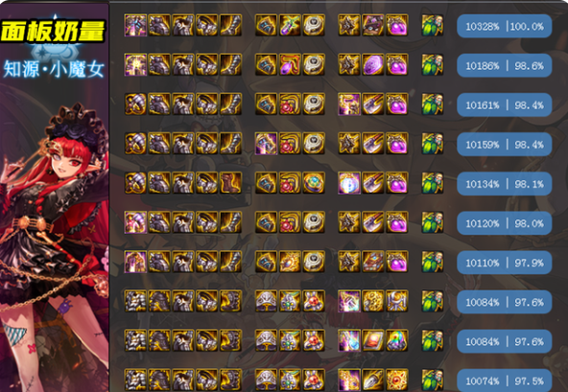Select the golden gear icon in a 10084% row
568x392 pixels.
pos(373,301)
